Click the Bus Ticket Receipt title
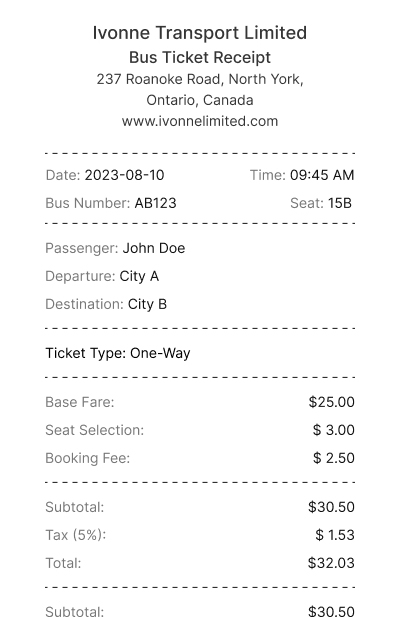This screenshot has width=400, height=617. (200, 57)
